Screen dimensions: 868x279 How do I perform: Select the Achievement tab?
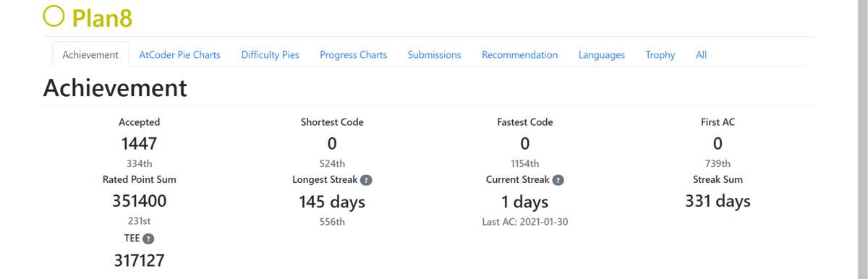pos(90,55)
